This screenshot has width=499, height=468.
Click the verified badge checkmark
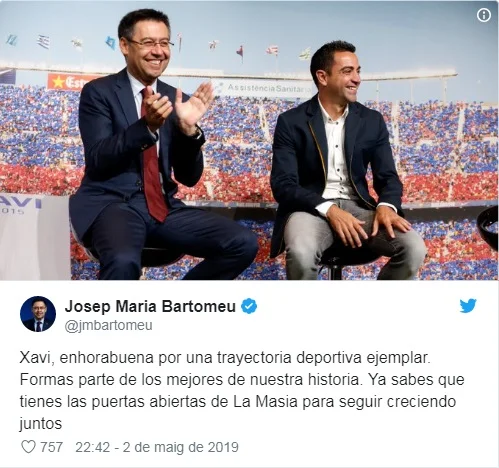pos(249,306)
